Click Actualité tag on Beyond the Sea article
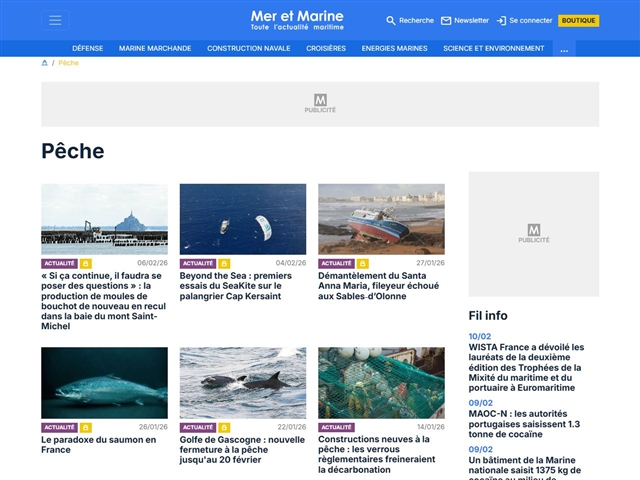The width and height of the screenshot is (640, 480). 198,263
